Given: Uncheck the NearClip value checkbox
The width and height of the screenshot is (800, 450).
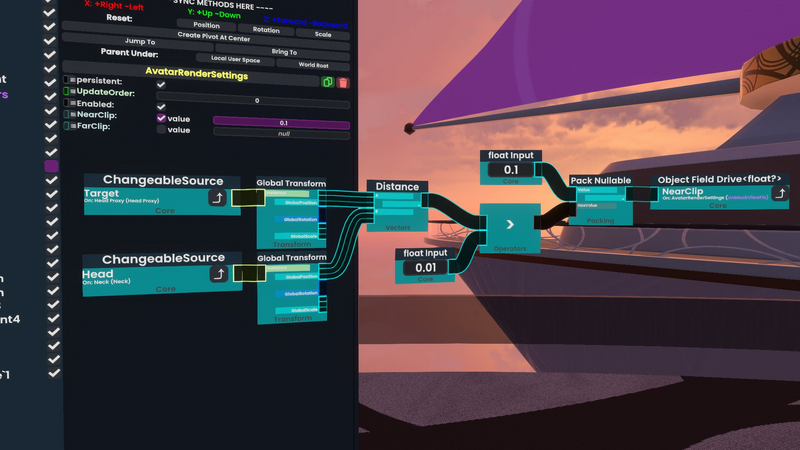Looking at the screenshot, I should click(x=161, y=118).
